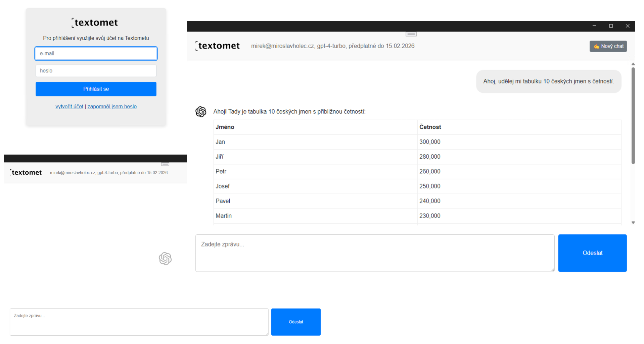Select the Jan table cell
The width and height of the screenshot is (644, 344).
point(315,142)
